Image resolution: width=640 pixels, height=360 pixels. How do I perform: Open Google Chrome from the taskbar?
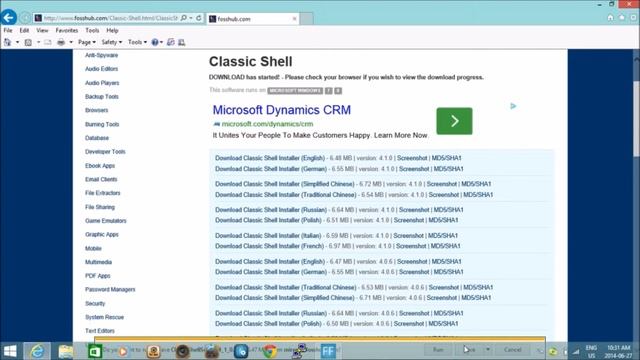pos(270,351)
